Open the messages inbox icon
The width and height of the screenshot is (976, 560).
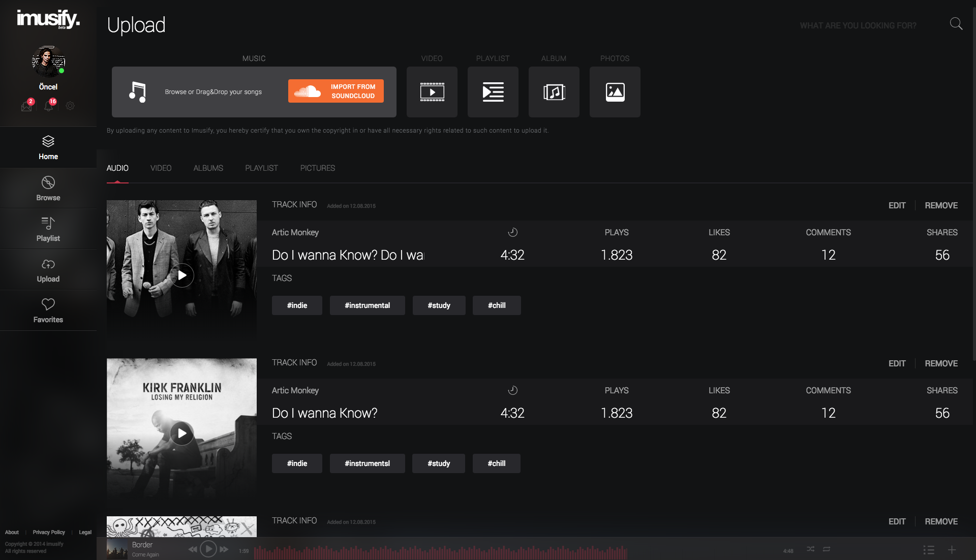[26, 106]
